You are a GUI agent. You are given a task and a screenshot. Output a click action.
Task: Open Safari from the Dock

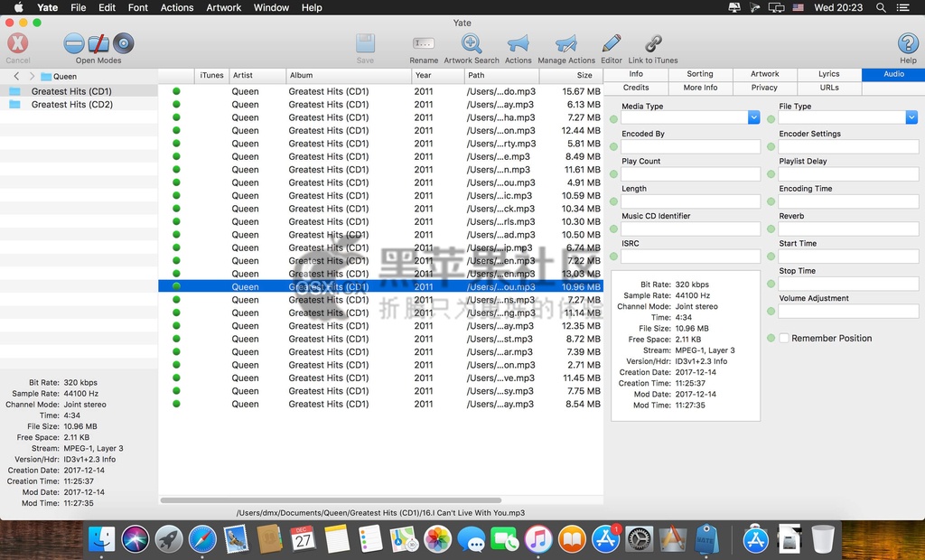pos(202,538)
